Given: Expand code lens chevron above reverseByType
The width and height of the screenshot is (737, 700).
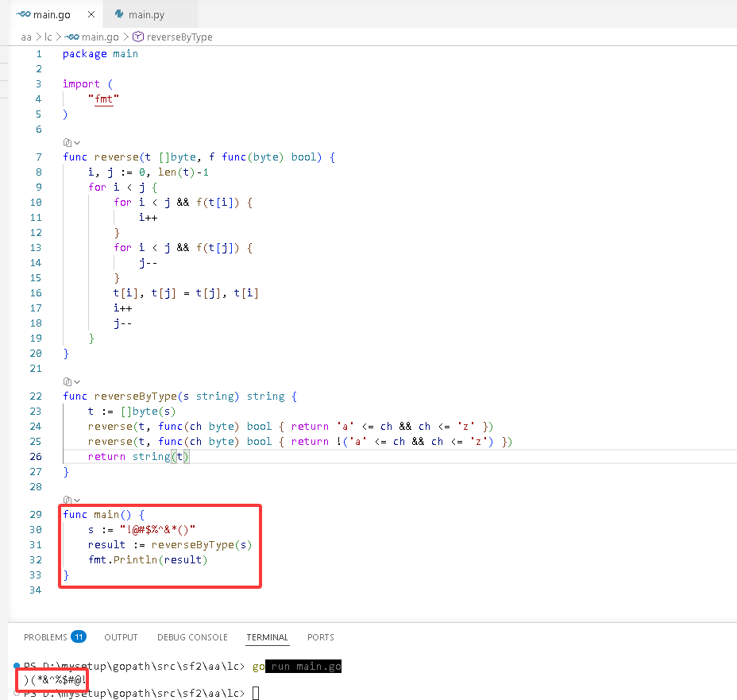Looking at the screenshot, I should pos(77,381).
